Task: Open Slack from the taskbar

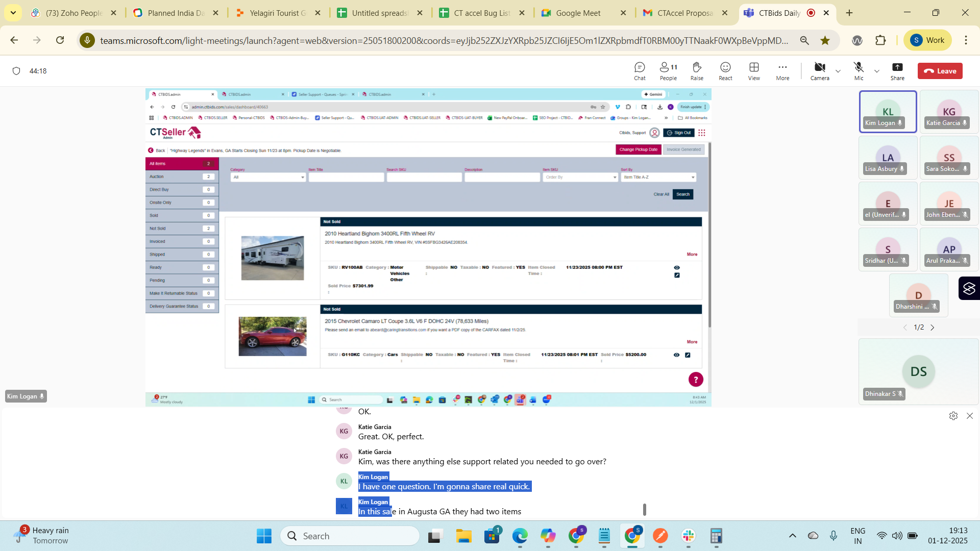Action: pos(688,536)
